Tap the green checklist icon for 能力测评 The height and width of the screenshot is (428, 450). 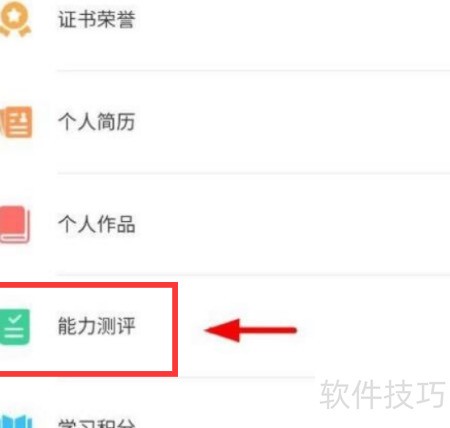(15, 327)
